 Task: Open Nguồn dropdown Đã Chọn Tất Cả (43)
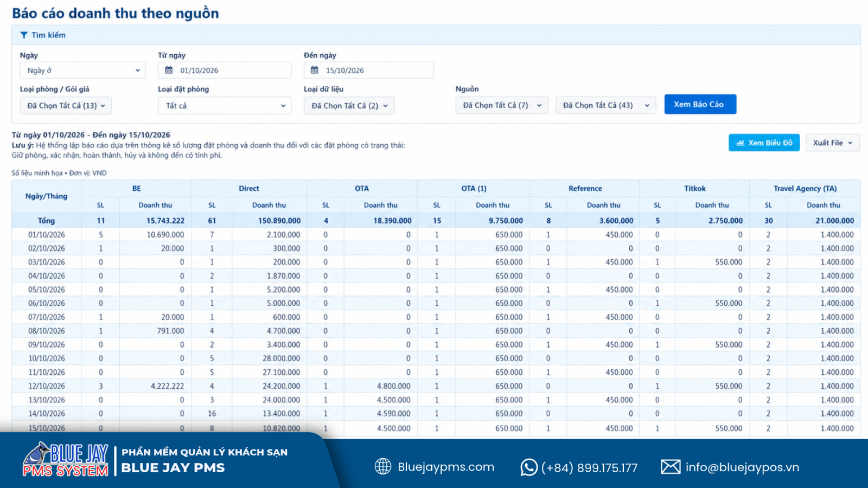(x=605, y=105)
